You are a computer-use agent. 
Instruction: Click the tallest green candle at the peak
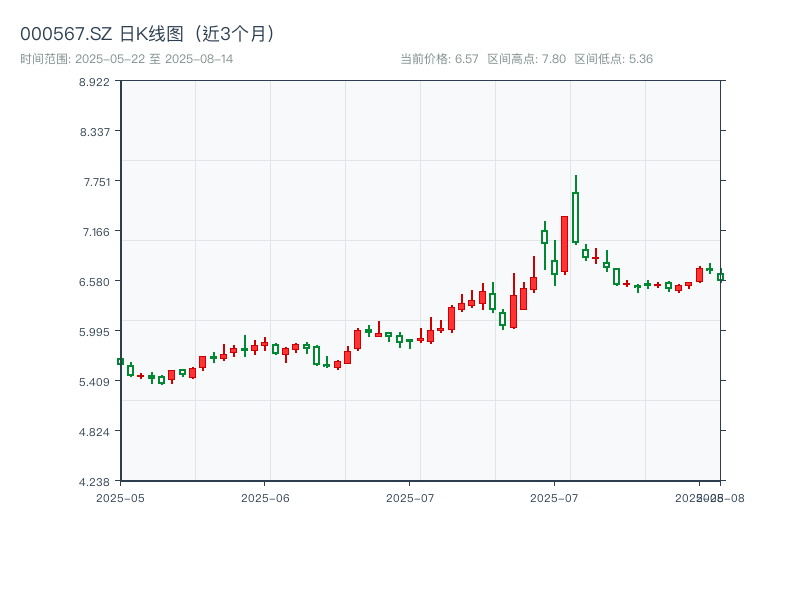[575, 217]
